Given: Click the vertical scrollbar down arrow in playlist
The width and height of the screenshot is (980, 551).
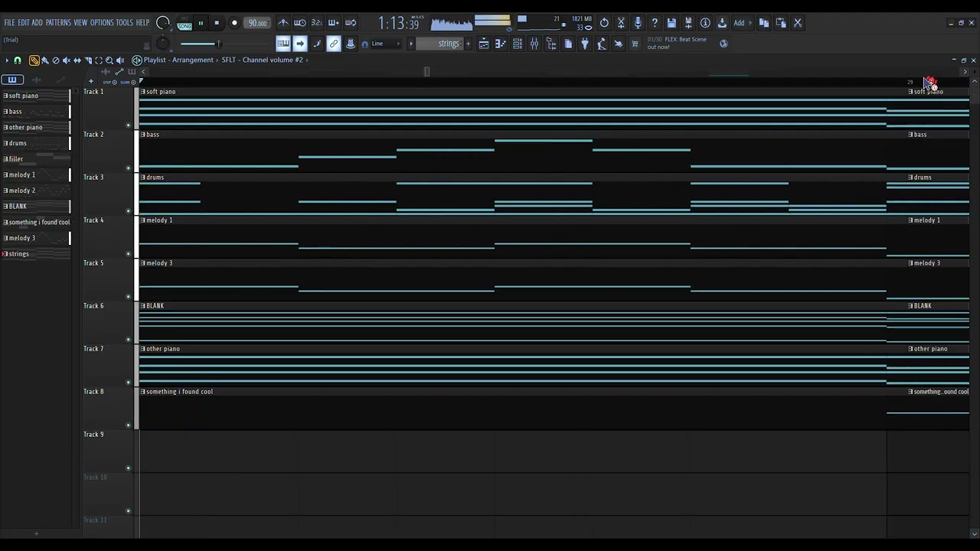Looking at the screenshot, I should 974,534.
